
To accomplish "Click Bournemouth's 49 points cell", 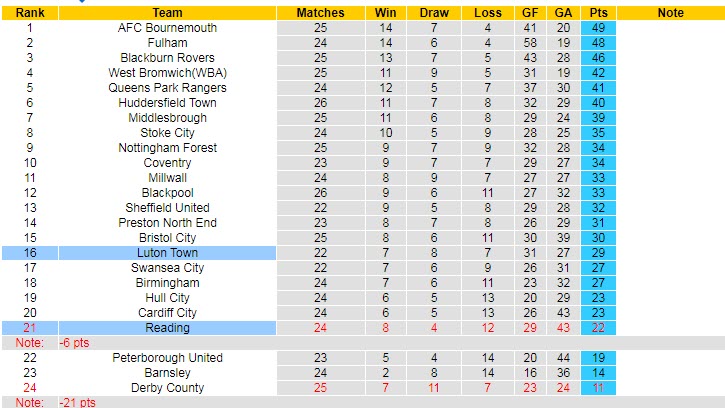I will coord(598,28).
